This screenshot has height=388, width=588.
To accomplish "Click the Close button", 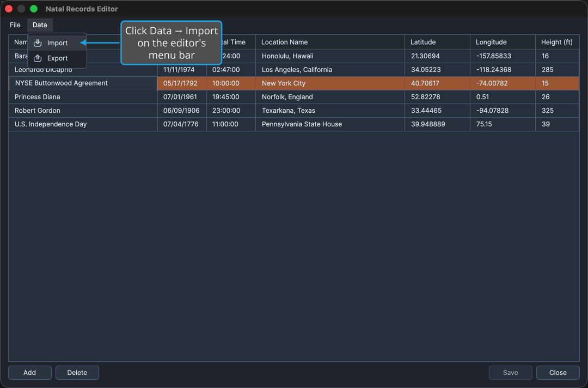I will (558, 373).
